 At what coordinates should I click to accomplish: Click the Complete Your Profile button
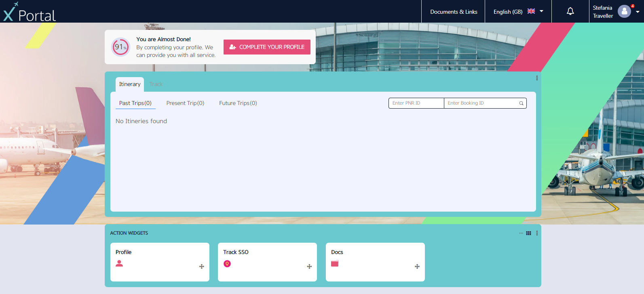pos(267,47)
